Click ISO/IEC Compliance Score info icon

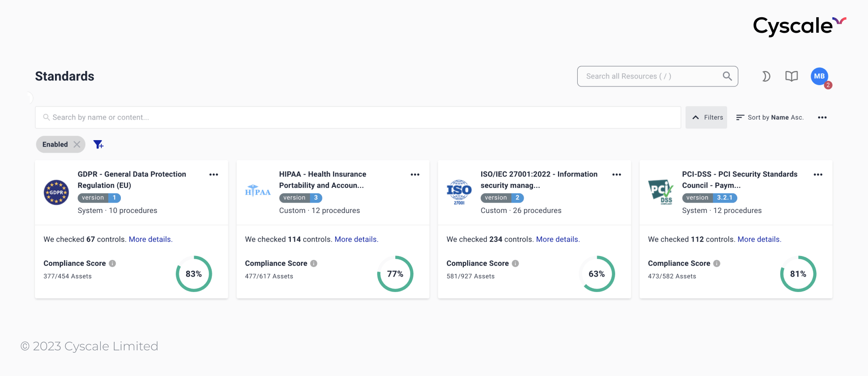coord(515,263)
